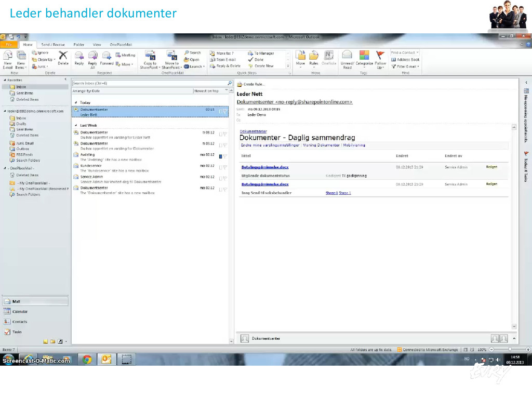Open the More respond options dropdown

coord(125,64)
